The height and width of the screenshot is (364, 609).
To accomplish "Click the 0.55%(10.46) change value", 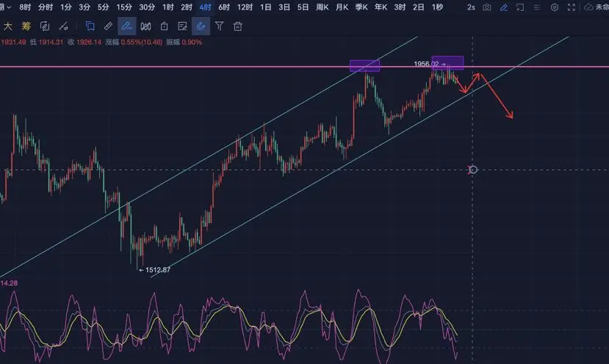I will coord(141,43).
